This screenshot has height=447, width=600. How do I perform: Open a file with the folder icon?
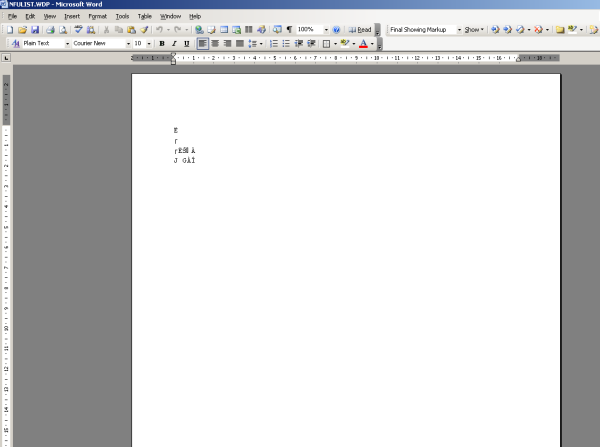tap(22, 29)
